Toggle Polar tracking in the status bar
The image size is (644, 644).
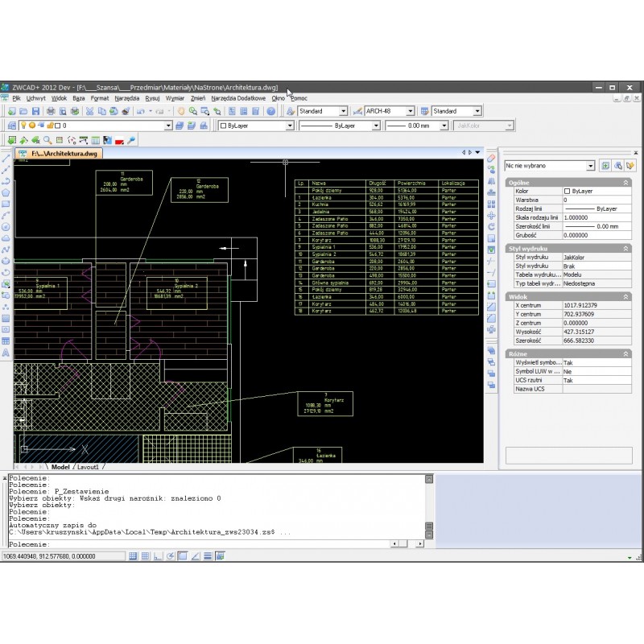click(x=171, y=556)
